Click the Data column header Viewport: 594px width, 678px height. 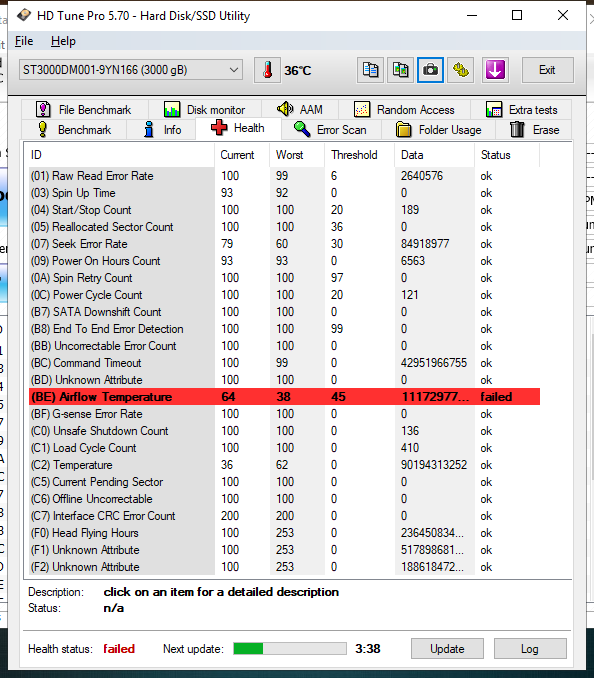pos(434,155)
